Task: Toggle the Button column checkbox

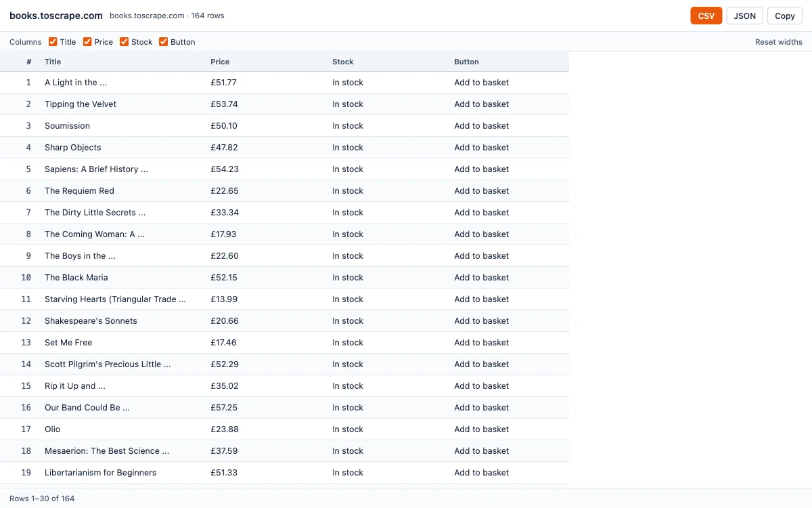Action: 163,42
